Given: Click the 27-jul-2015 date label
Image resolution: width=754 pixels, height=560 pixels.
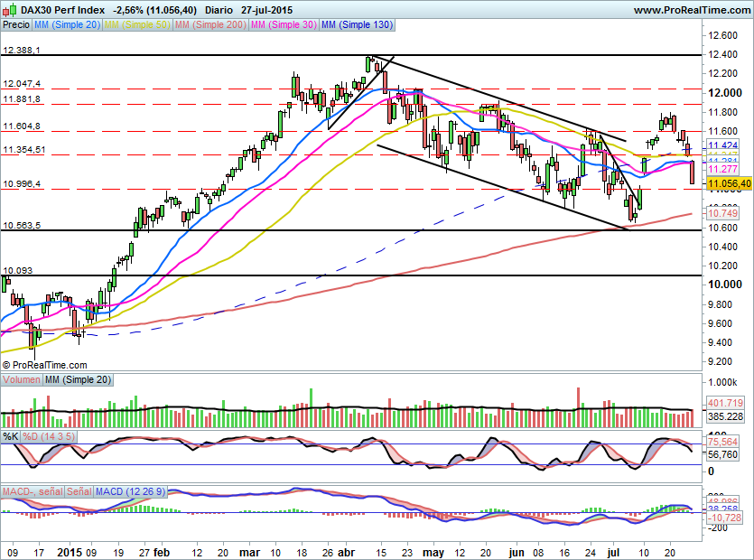Looking at the screenshot, I should tap(267, 10).
